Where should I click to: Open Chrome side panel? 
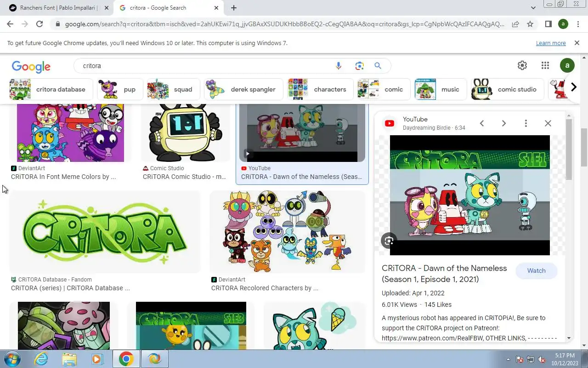(x=548, y=24)
